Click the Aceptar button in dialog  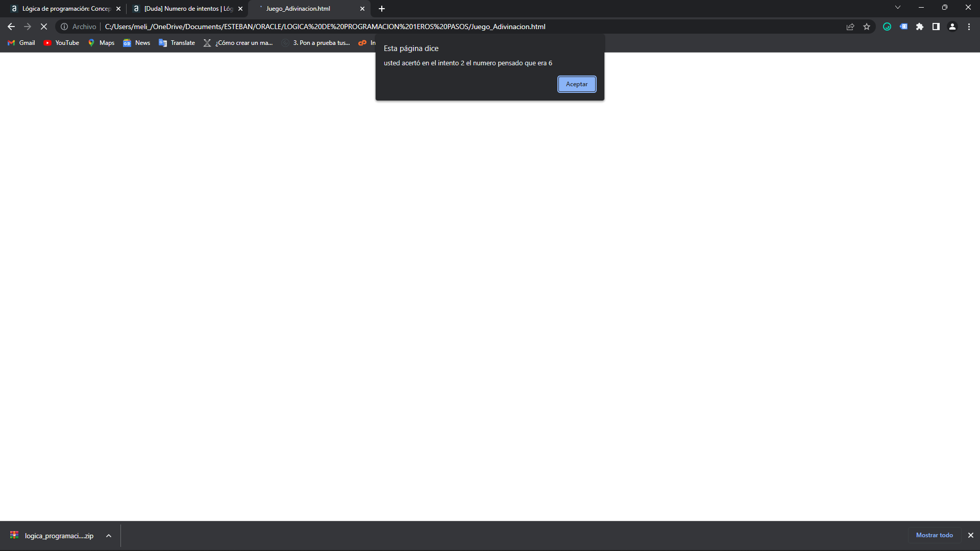click(x=577, y=84)
